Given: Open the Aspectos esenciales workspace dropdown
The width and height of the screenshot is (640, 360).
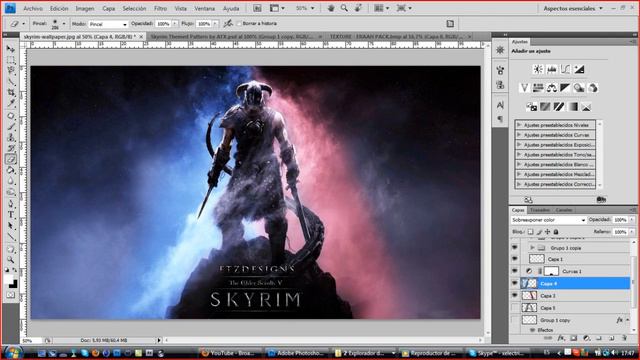Looking at the screenshot, I should tap(572, 8).
